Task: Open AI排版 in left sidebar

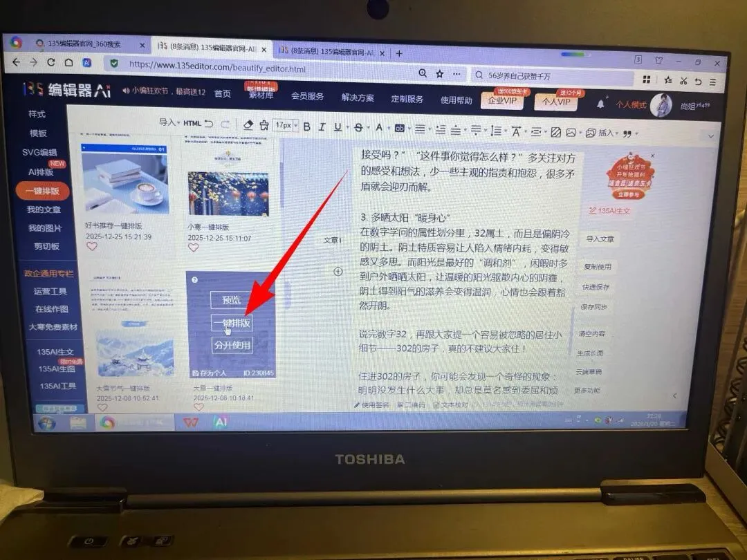Action: tap(41, 172)
